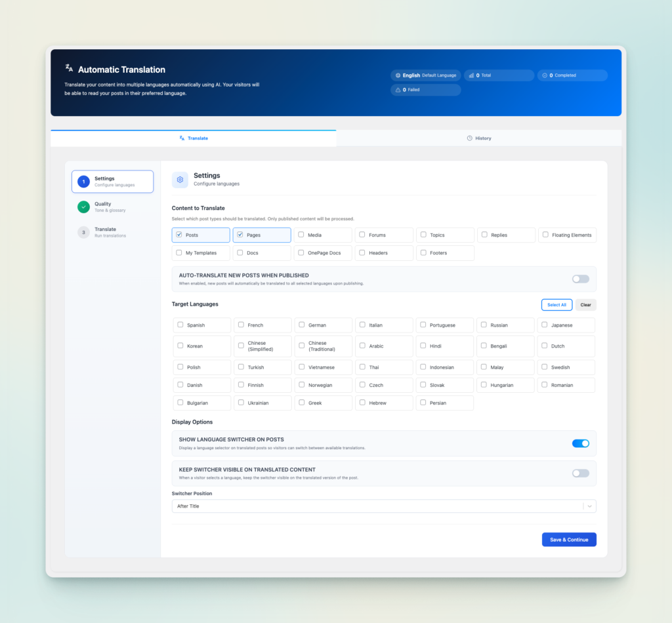Click the translate icon beside Automatic Translation title

69,68
